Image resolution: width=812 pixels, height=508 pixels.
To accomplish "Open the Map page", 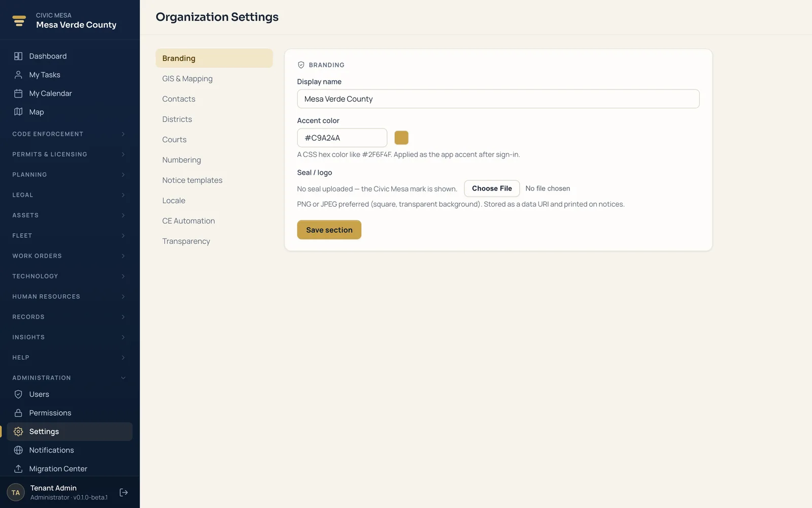I will [70, 112].
